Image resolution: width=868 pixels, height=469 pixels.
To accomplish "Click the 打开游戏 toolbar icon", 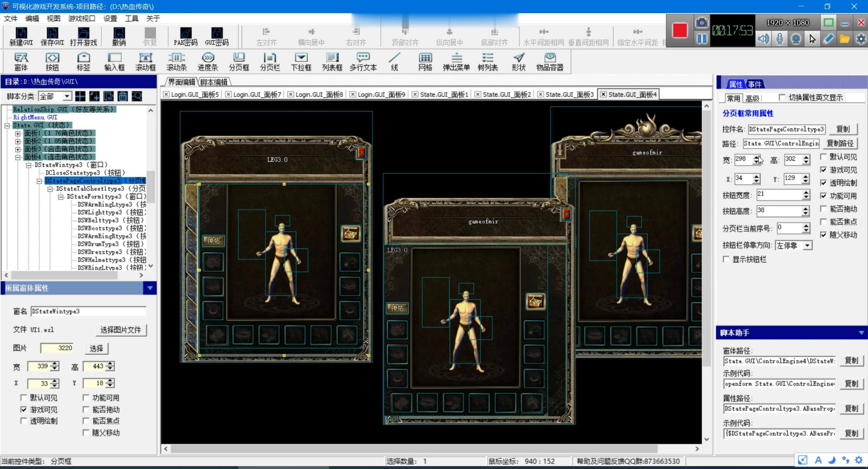I will pyautogui.click(x=83, y=36).
